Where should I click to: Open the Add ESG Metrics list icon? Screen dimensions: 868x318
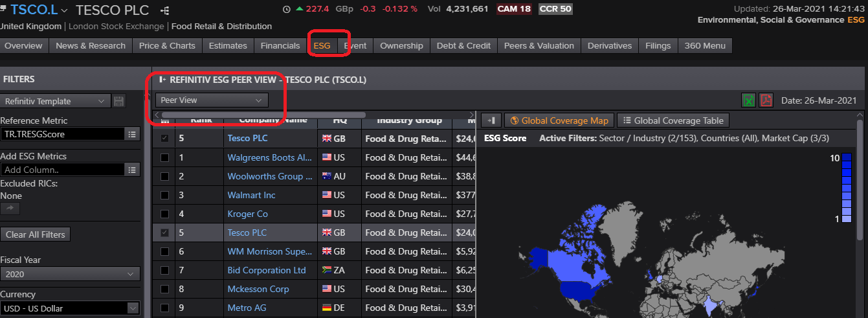click(132, 170)
